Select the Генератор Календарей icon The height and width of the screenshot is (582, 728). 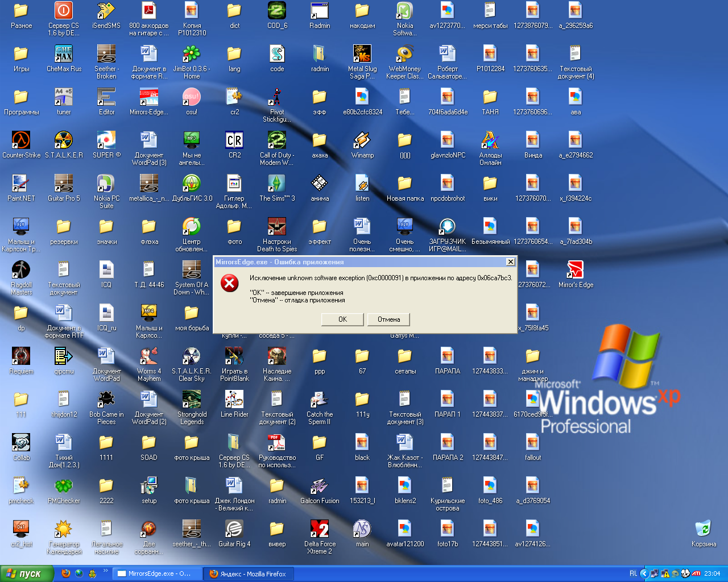(64, 537)
